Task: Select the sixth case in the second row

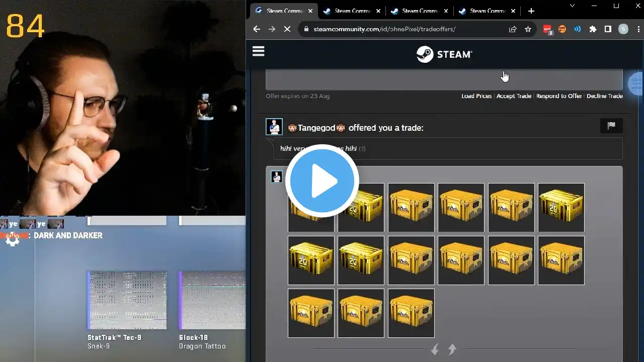Action: [x=561, y=260]
